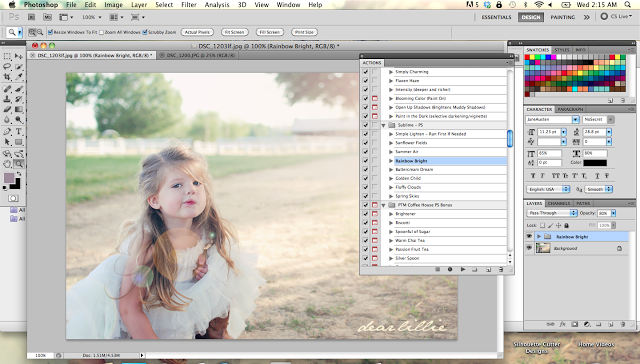
Task: Select the Clone Stamp tool
Action: (x=7, y=99)
